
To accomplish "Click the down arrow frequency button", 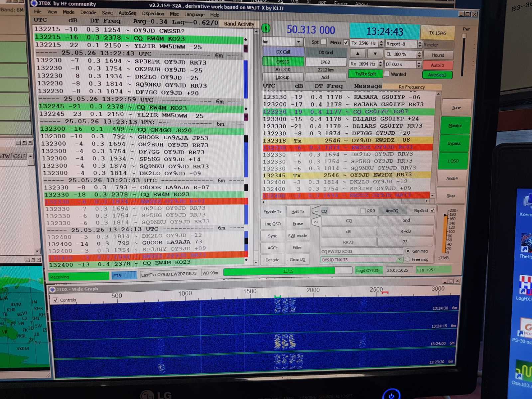I will 375,54.
